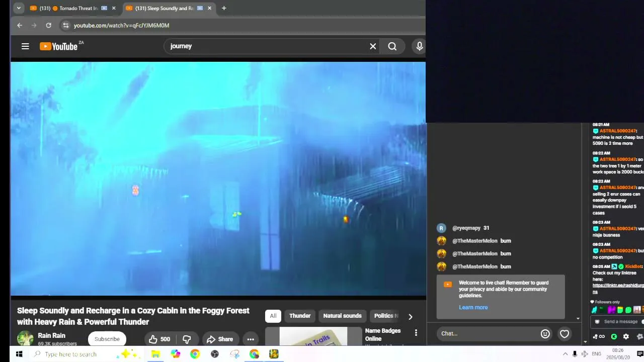Open the YouTube hamburger guide menu
Viewport: 644px width, 362px height.
pos(25,46)
